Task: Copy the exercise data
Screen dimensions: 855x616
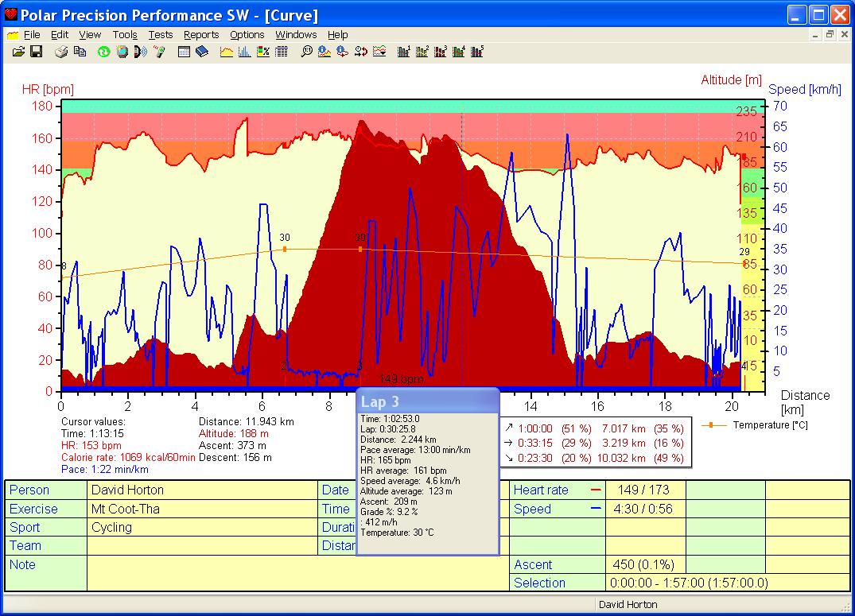Action: (x=79, y=52)
